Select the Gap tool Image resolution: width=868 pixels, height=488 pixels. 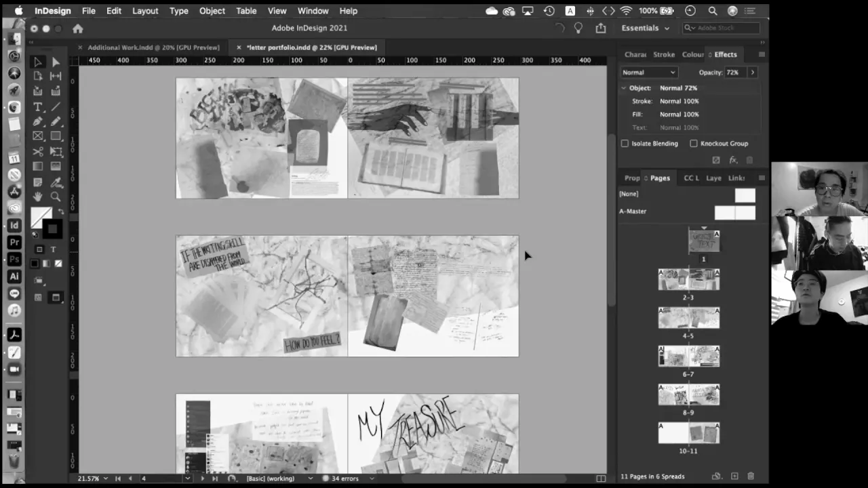pos(56,77)
